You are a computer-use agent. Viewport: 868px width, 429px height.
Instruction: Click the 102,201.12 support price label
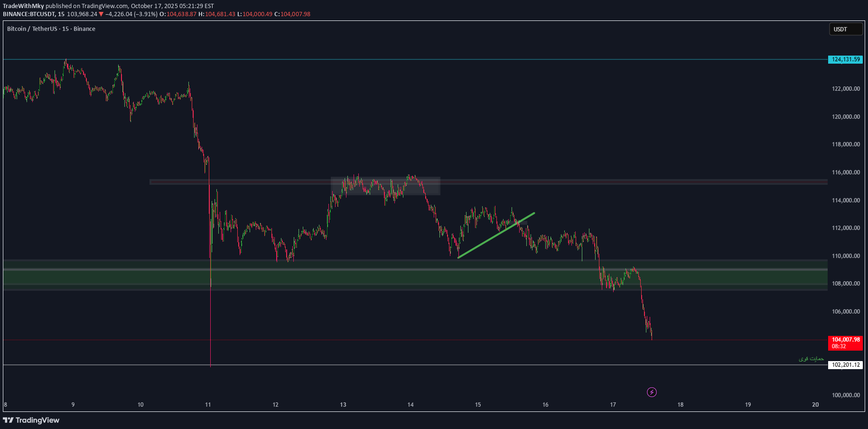(x=845, y=365)
